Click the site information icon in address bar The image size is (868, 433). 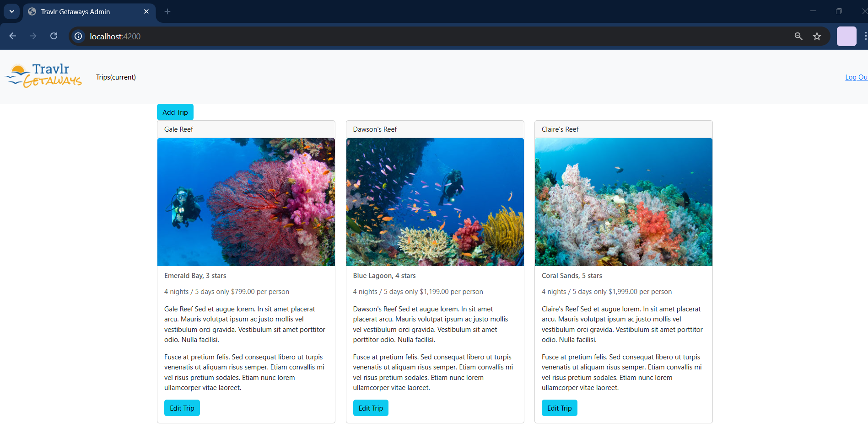point(79,36)
